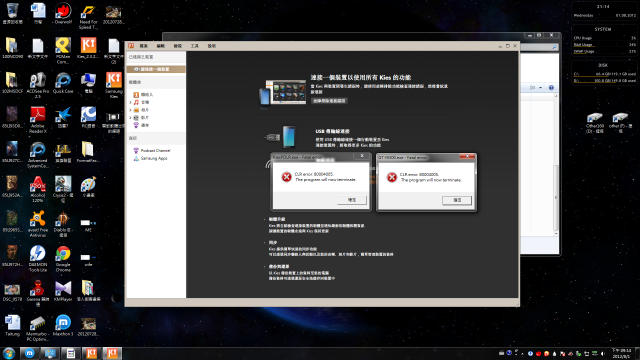The width and height of the screenshot is (640, 360).
Task: Select the Alcohol 120% desktop icon
Action: click(x=38, y=189)
